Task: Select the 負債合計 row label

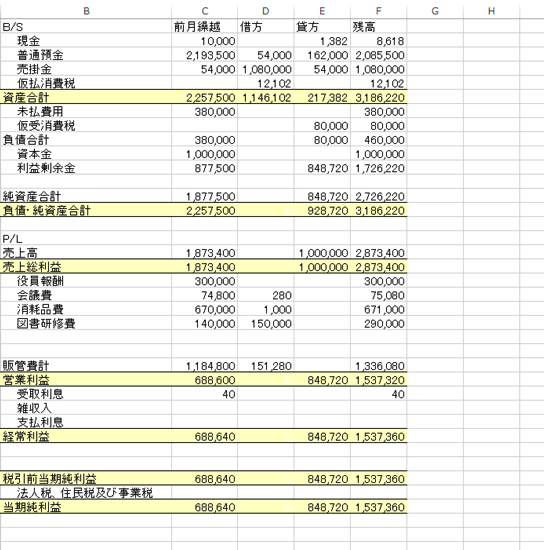Action: (86, 140)
